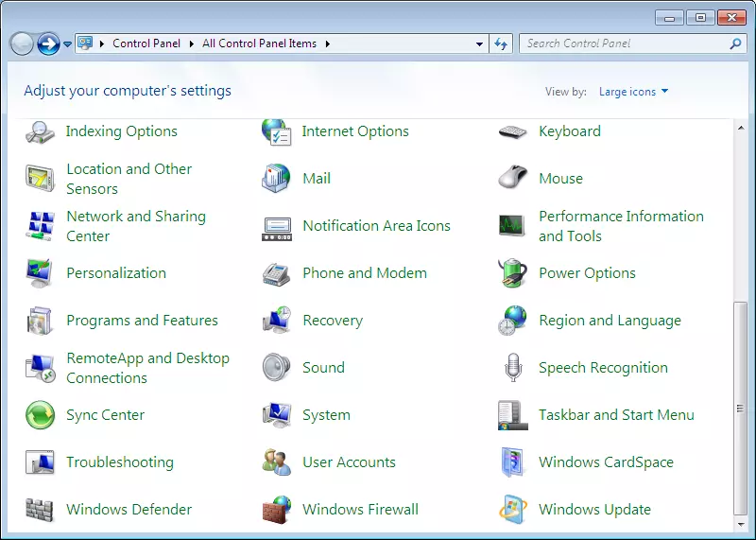Open the Programs and Features icon
Viewport: 756px width, 540px height.
[x=40, y=321]
